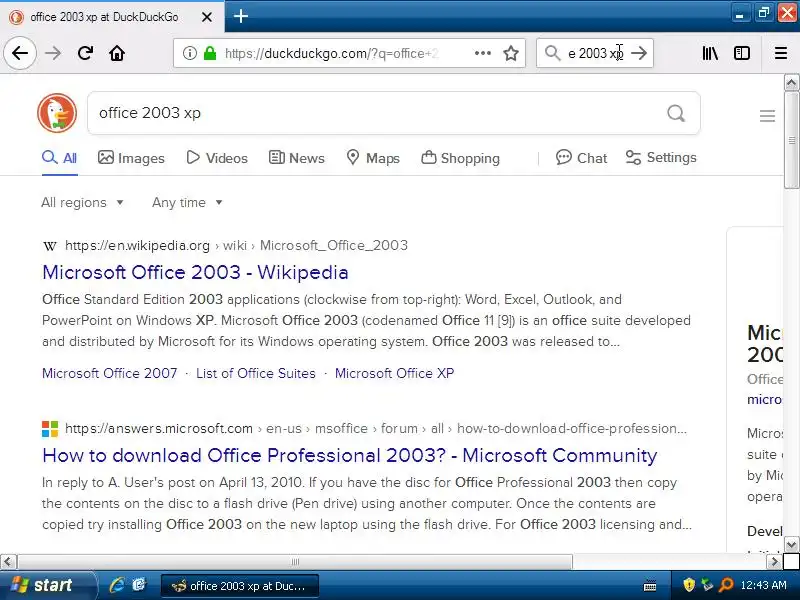Open Microsoft Office 2003 - Wikipedia result
800x600 pixels.
click(x=195, y=272)
